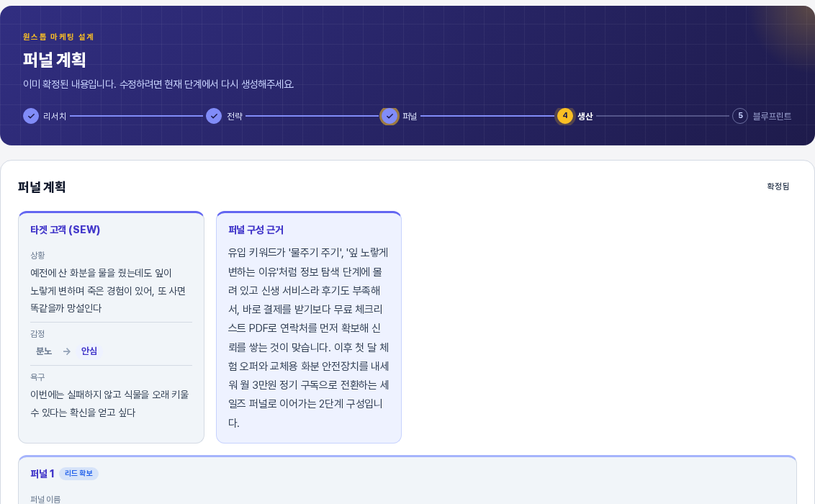Screen dimensions: 815x504
Task: Click the text starting 이미 확정된 내용입니다
Action: (158, 84)
